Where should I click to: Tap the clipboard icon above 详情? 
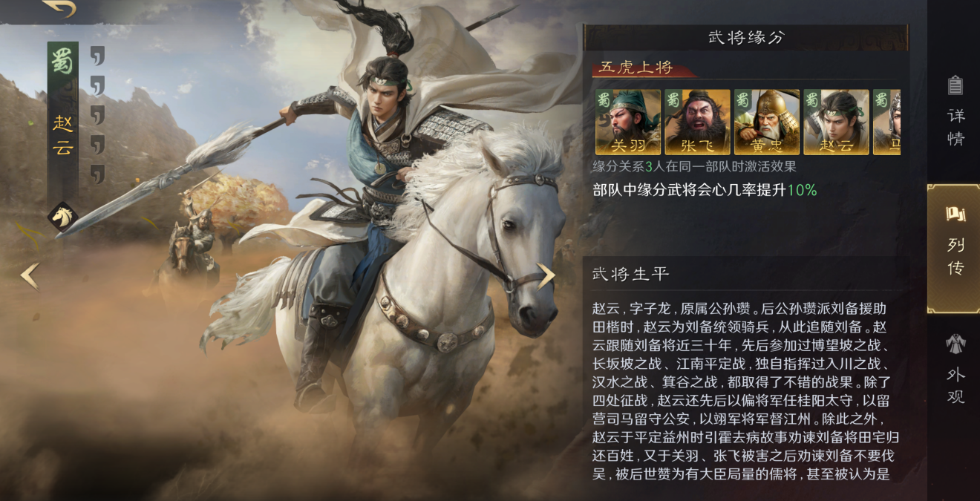[955, 85]
